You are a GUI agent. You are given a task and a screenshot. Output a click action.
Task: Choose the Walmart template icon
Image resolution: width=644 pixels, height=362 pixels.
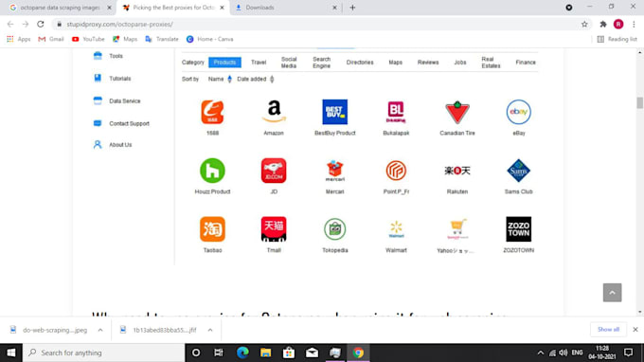click(x=396, y=229)
